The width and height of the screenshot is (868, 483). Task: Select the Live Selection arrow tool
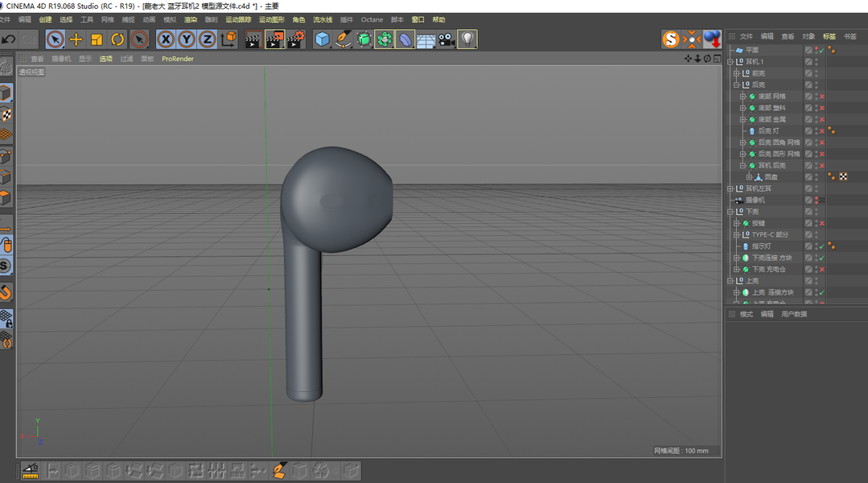tap(55, 39)
